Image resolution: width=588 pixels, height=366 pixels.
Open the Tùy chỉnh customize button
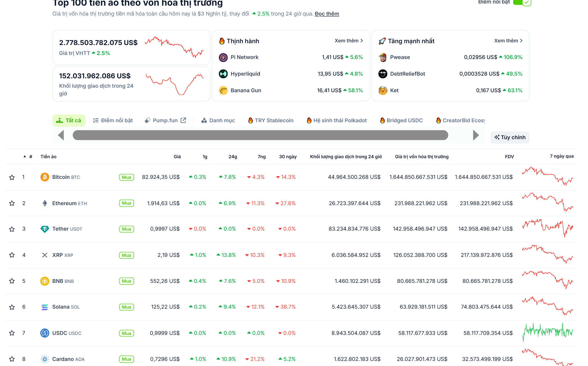click(x=510, y=137)
